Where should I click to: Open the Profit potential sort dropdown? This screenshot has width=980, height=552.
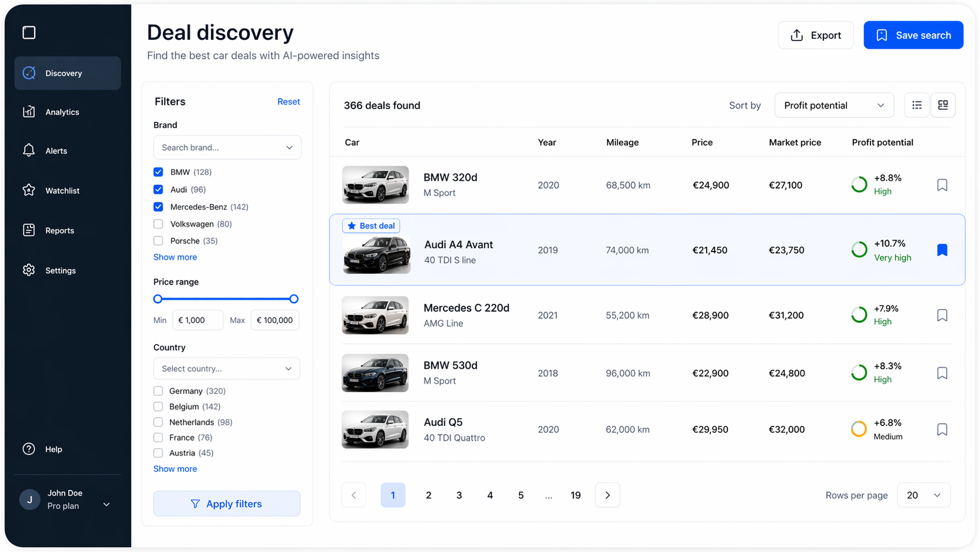(834, 105)
